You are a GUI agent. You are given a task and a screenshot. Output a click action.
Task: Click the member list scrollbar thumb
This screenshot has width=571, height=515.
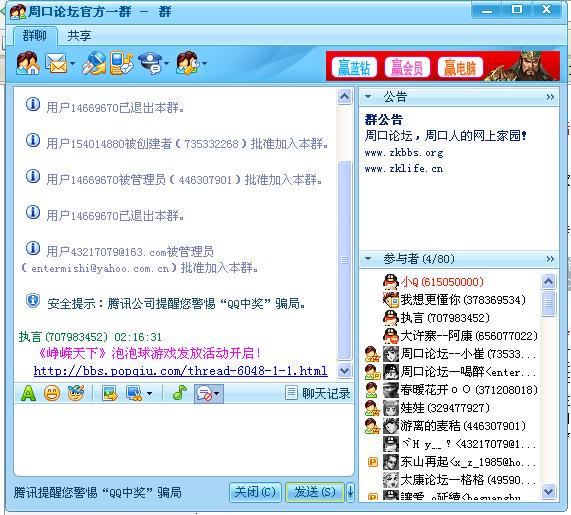548,303
